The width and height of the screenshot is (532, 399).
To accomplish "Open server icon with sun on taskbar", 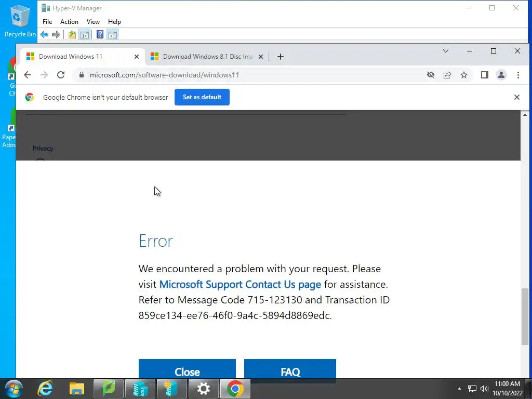I will click(171, 389).
